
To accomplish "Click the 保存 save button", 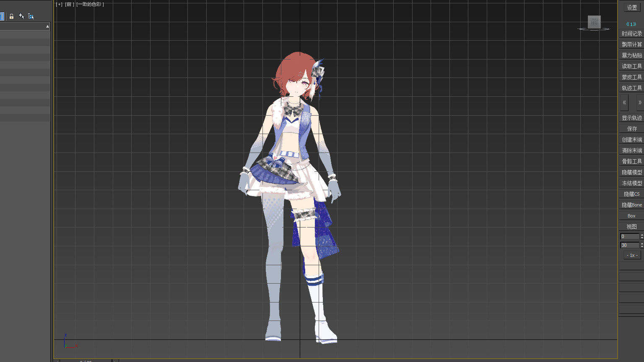I will [631, 129].
